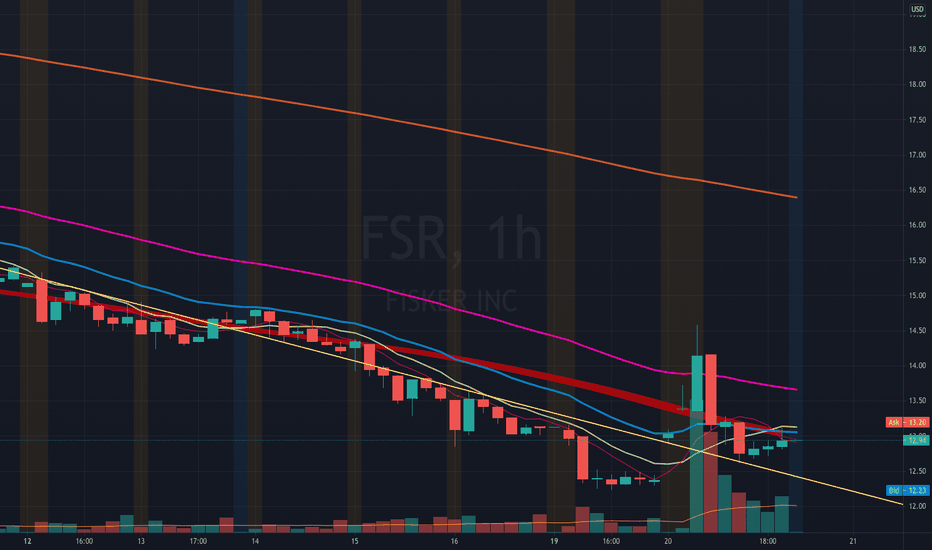Click the 12.00 price scale label
This screenshot has width=932, height=550.
[917, 506]
